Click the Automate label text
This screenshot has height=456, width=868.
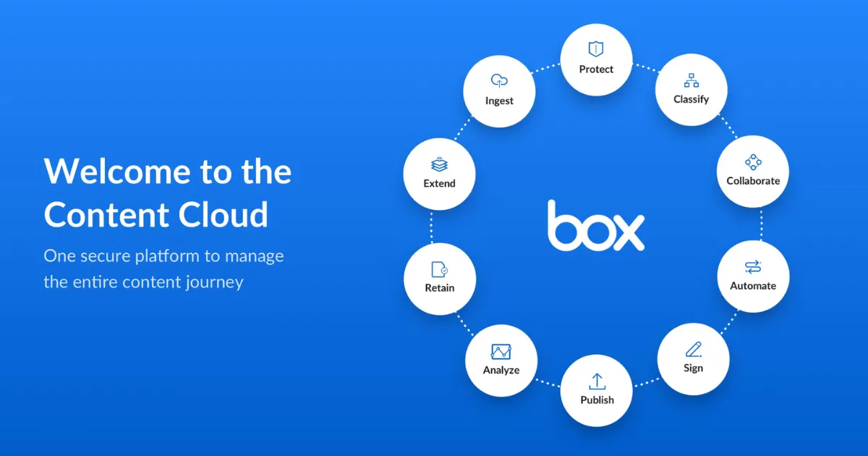click(x=753, y=286)
